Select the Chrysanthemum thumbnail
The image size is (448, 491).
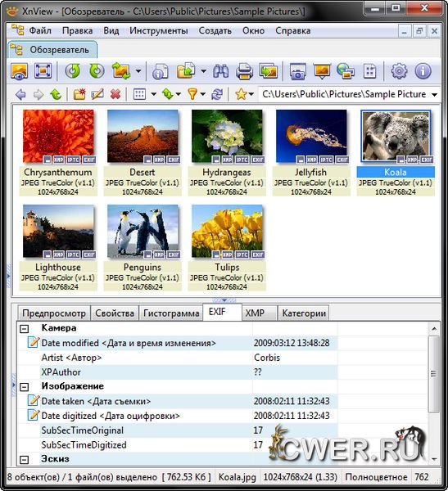pos(58,136)
